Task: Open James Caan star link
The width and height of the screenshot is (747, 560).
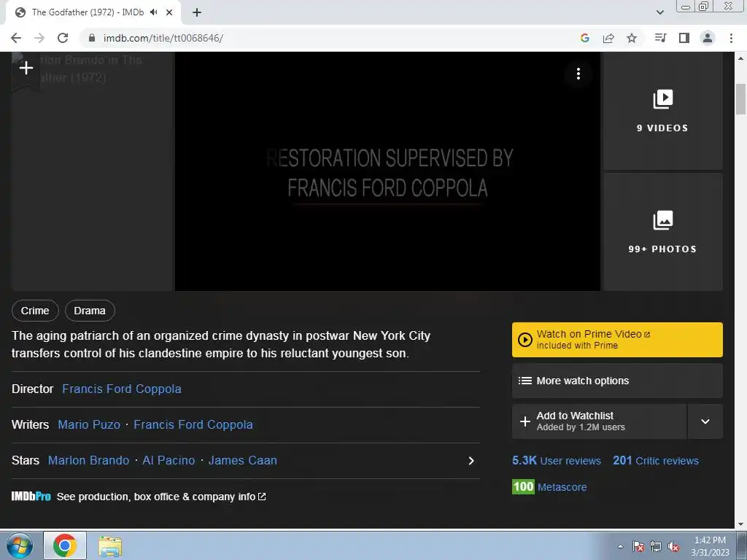Action: pyautogui.click(x=242, y=461)
